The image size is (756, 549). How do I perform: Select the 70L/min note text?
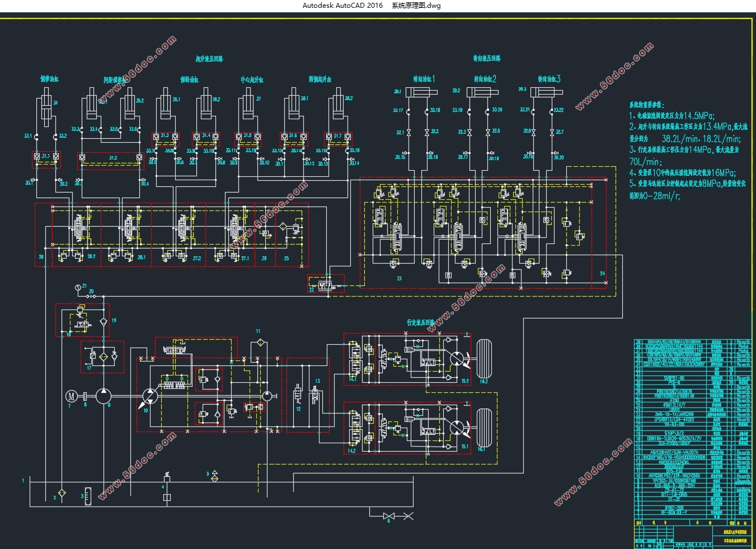click(x=645, y=161)
